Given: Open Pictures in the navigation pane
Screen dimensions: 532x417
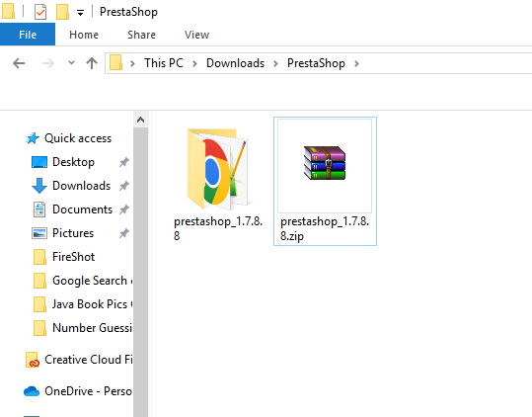Looking at the screenshot, I should [x=73, y=233].
